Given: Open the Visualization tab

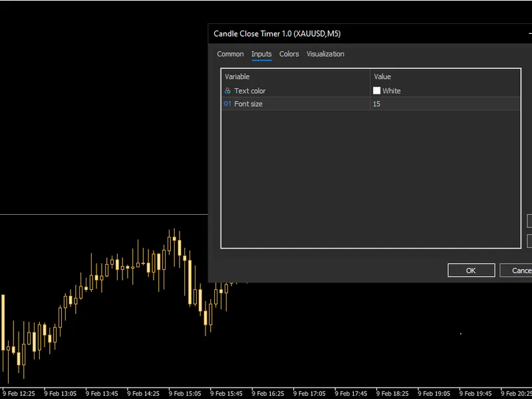Looking at the screenshot, I should [325, 54].
